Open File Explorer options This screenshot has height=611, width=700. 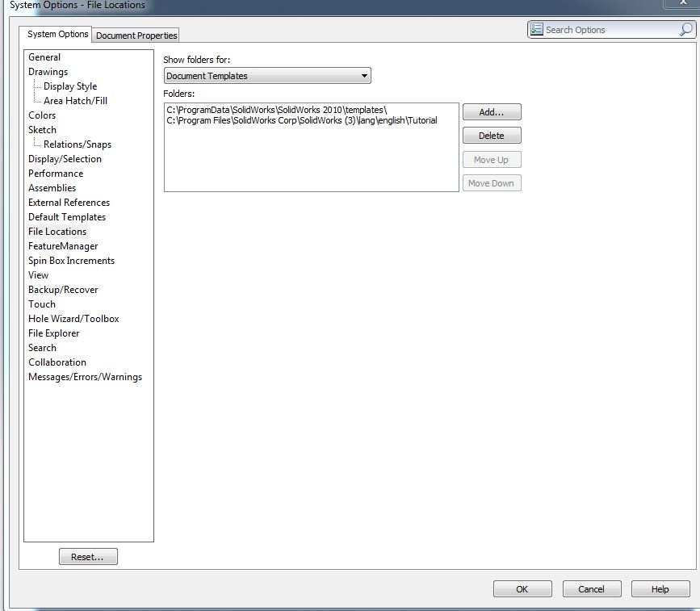pos(53,333)
